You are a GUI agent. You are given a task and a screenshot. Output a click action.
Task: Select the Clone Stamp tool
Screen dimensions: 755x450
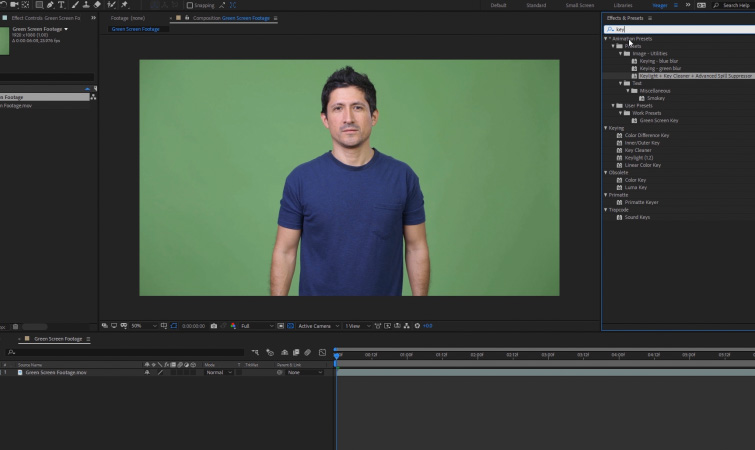86,5
